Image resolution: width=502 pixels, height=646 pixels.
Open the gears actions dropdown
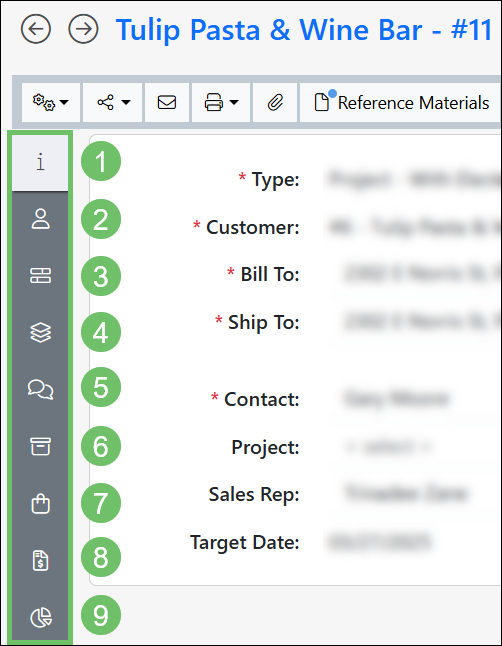click(x=51, y=103)
